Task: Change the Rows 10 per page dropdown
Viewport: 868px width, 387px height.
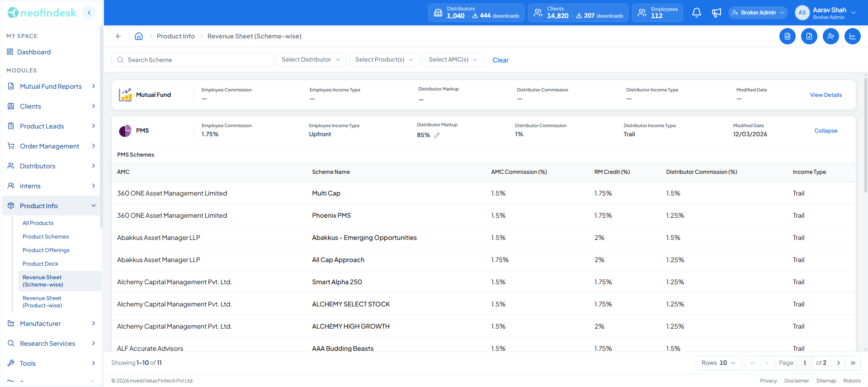Action: coord(719,363)
